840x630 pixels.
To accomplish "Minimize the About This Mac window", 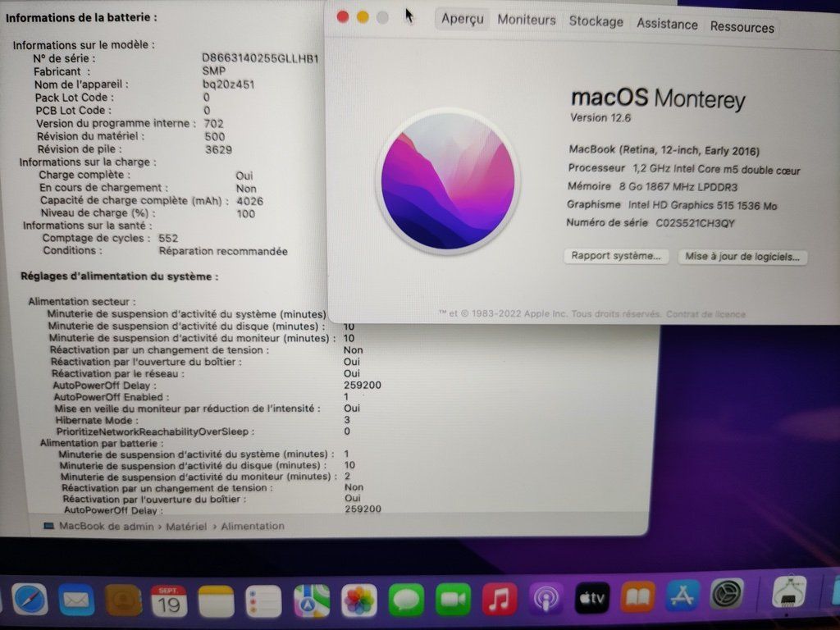I will point(363,17).
